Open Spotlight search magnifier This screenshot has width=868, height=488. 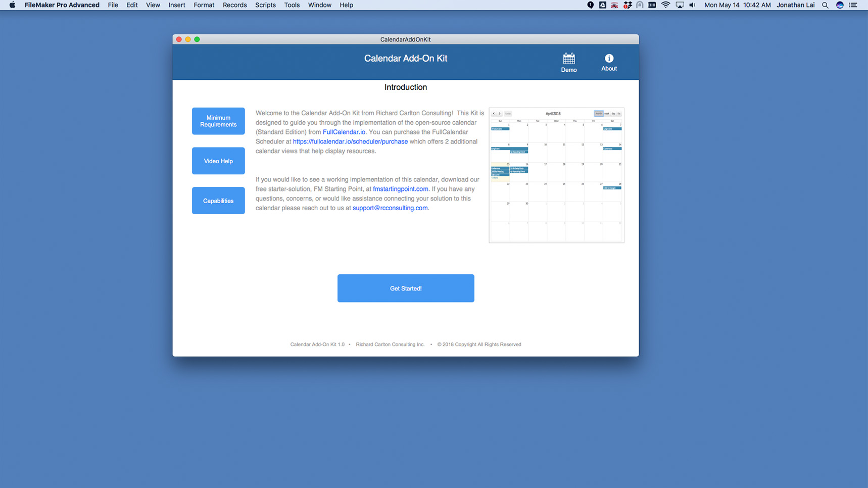[825, 5]
